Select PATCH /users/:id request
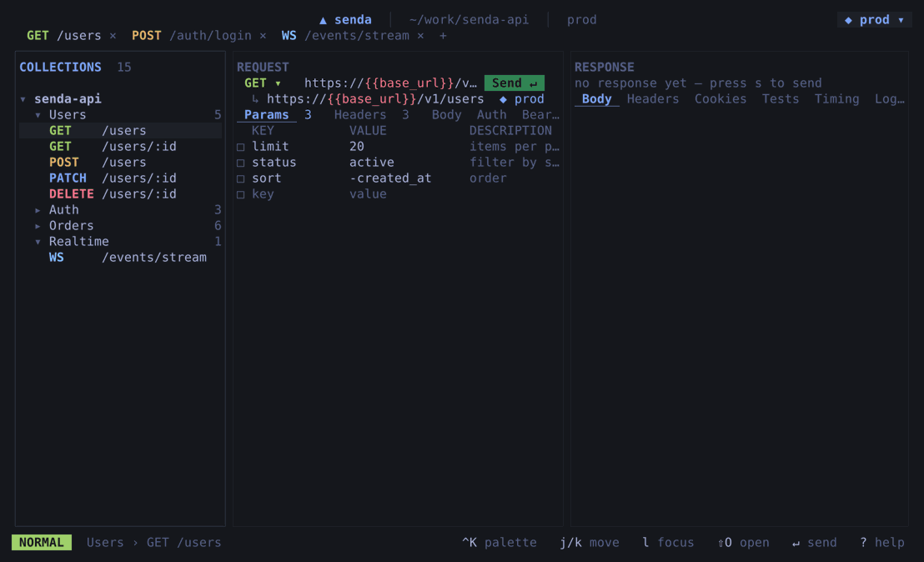Viewport: 924px width, 562px height. (x=120, y=178)
